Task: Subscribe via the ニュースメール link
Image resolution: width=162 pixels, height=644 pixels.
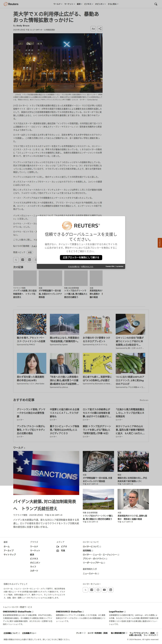Action: pos(91,574)
